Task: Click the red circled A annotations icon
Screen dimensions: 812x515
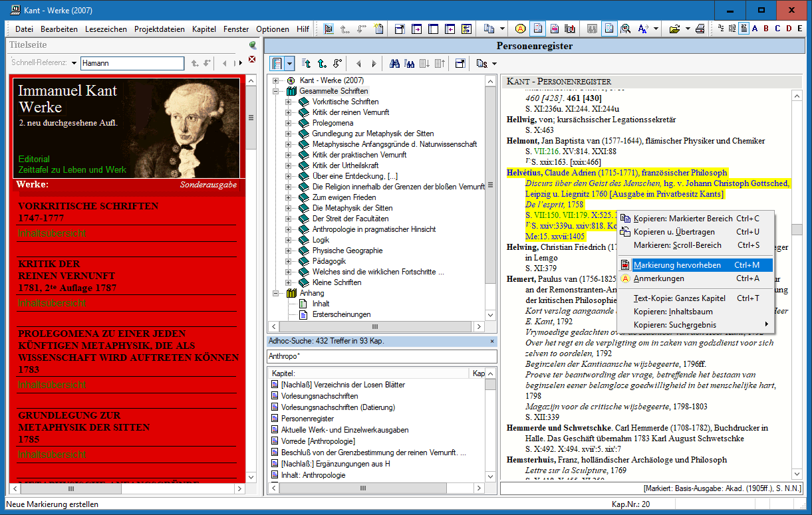Action: pyautogui.click(x=521, y=29)
